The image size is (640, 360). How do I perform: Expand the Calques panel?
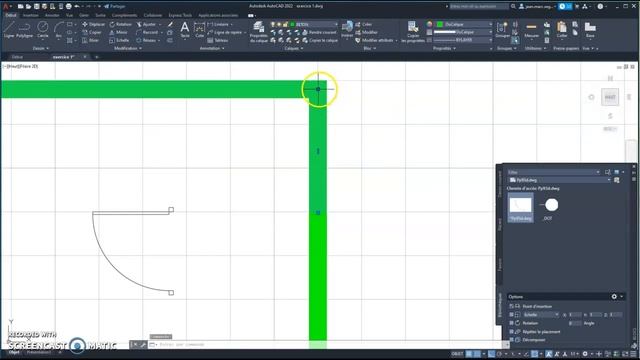[x=293, y=48]
